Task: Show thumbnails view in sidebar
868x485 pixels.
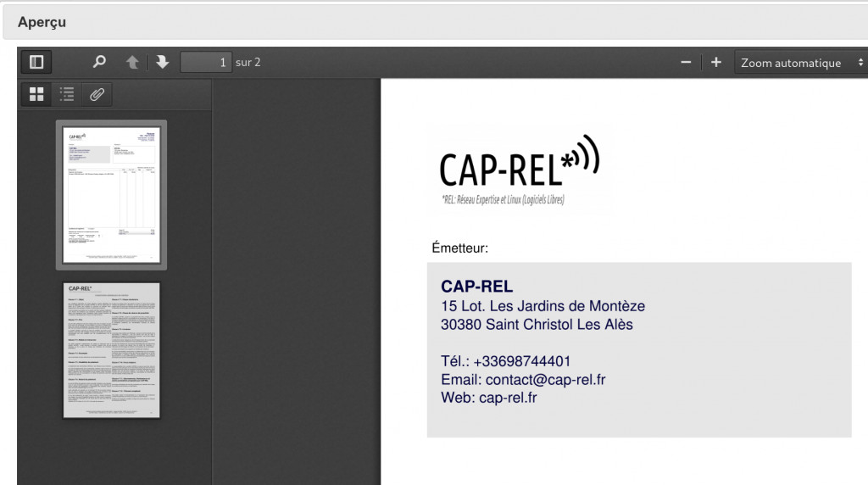Action: (x=36, y=94)
